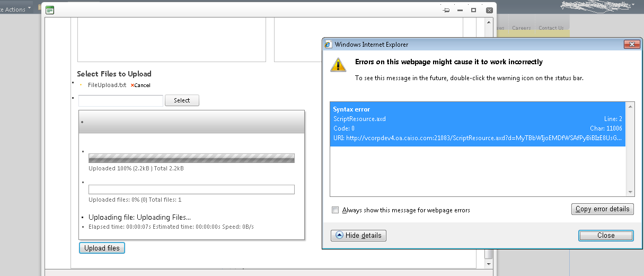Screen dimensions: 644x276
Task: Click the error list scroll up arrow
Action: 630,106
